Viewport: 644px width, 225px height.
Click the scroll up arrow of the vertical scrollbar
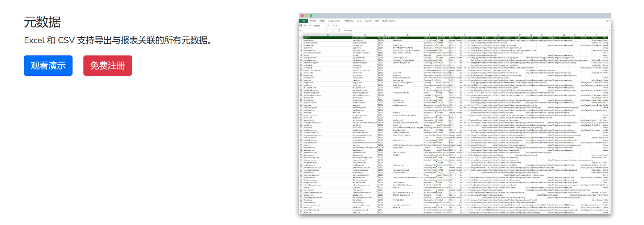[x=609, y=35]
